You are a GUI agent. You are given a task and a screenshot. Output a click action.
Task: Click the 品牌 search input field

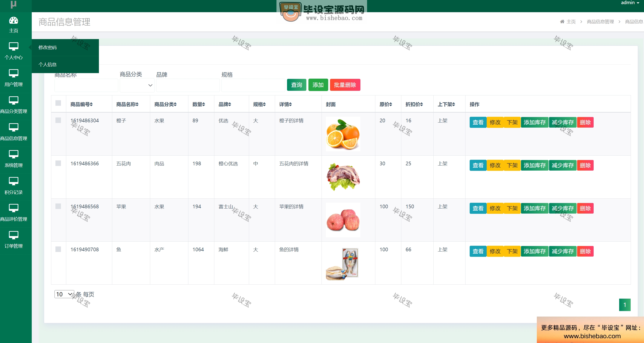(x=188, y=85)
